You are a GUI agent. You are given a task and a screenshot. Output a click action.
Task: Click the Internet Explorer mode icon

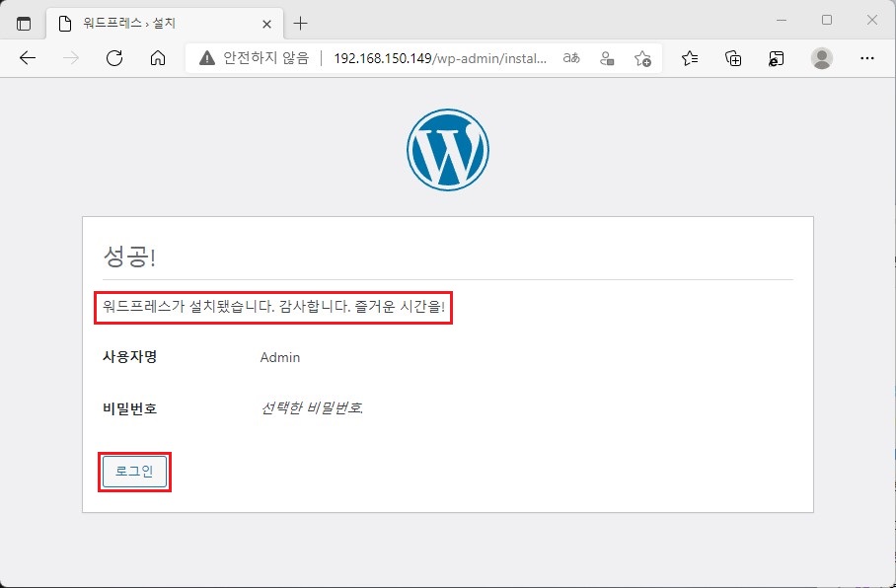click(x=776, y=57)
